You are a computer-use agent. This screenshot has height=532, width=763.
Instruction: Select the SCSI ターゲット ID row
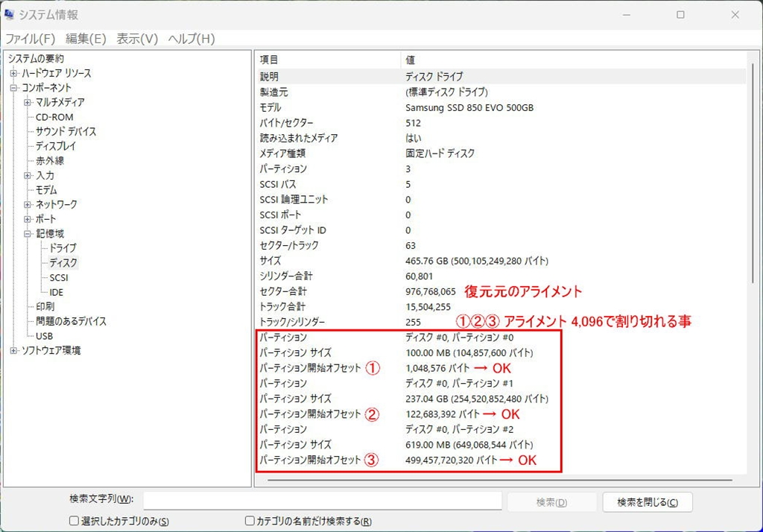501,230
